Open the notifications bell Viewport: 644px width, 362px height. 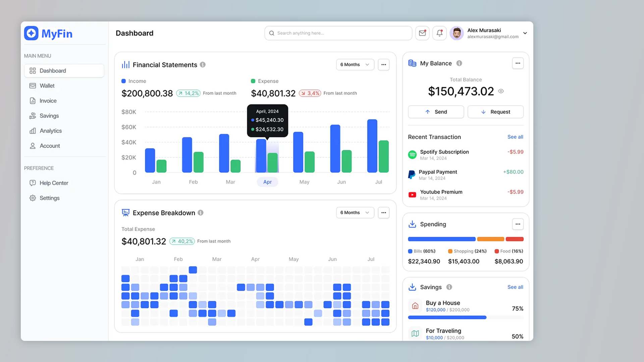pyautogui.click(x=439, y=33)
